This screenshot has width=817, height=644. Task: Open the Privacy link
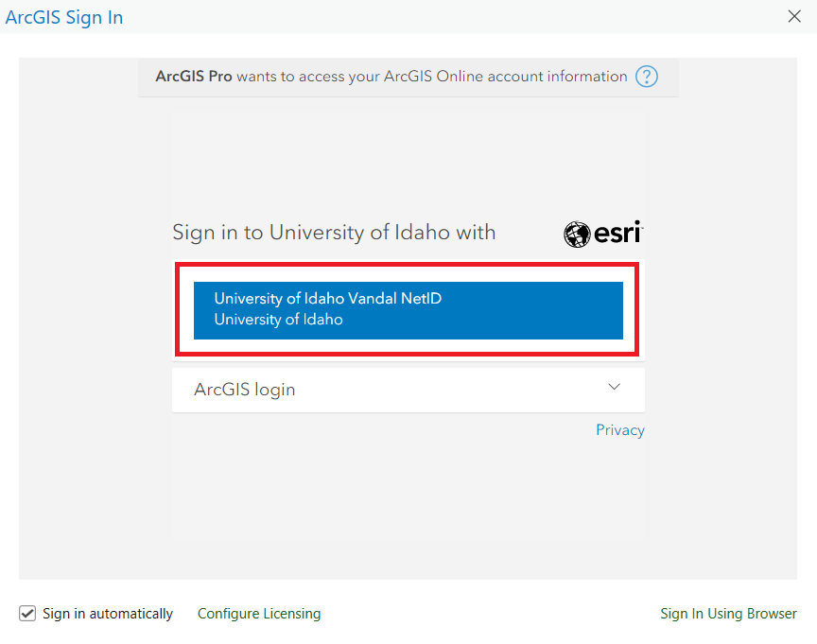tap(619, 430)
